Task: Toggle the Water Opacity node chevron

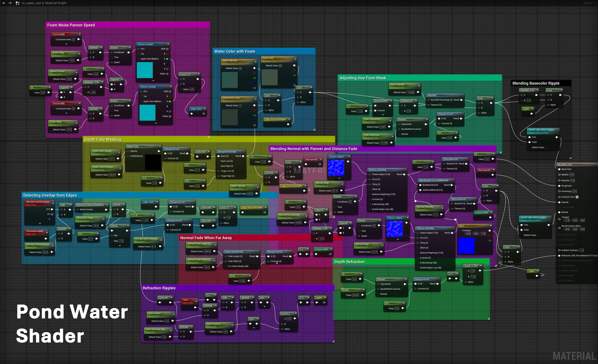Action: pos(258,187)
